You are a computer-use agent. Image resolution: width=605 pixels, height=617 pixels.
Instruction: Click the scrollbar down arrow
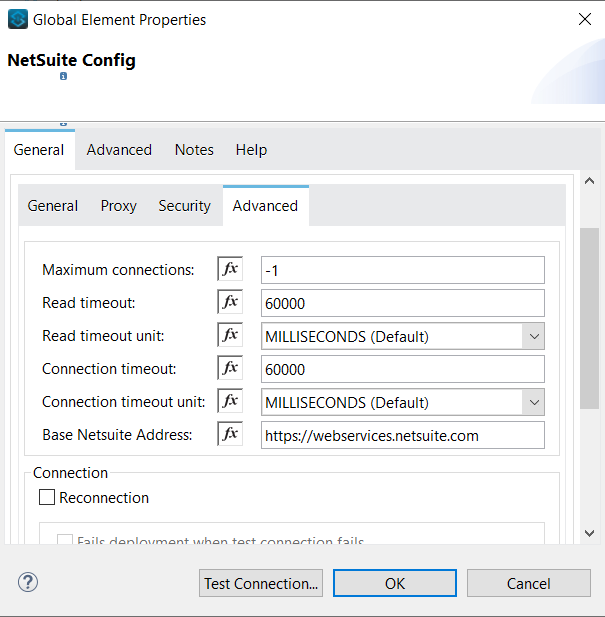click(589, 533)
